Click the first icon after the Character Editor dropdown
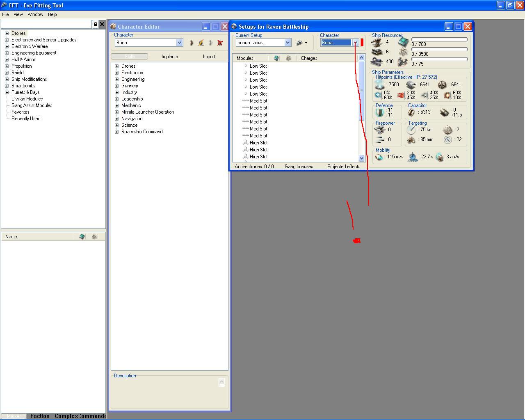The width and height of the screenshot is (525, 420). [191, 43]
